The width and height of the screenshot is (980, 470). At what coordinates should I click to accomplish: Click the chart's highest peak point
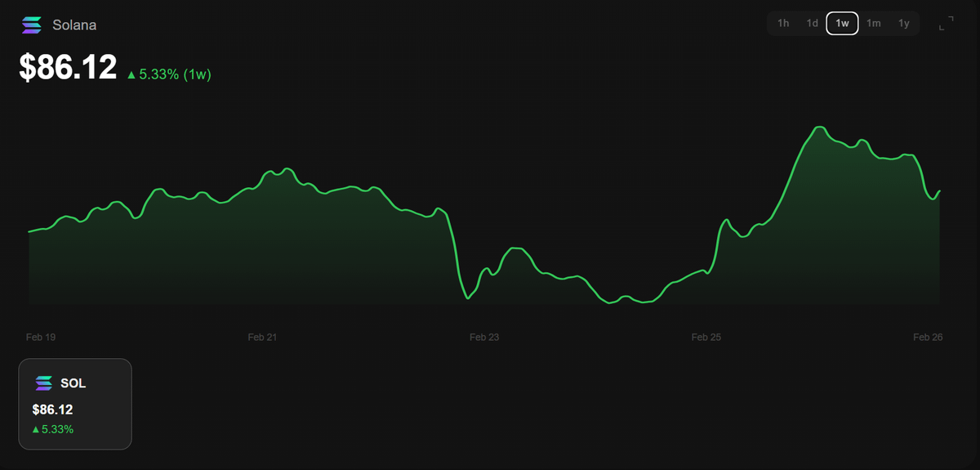[x=819, y=128]
